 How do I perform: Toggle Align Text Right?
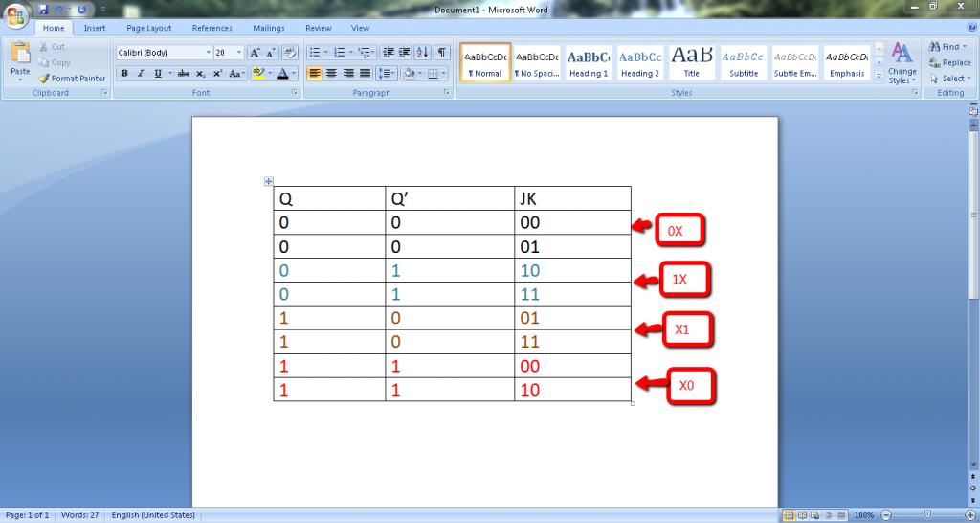click(348, 74)
